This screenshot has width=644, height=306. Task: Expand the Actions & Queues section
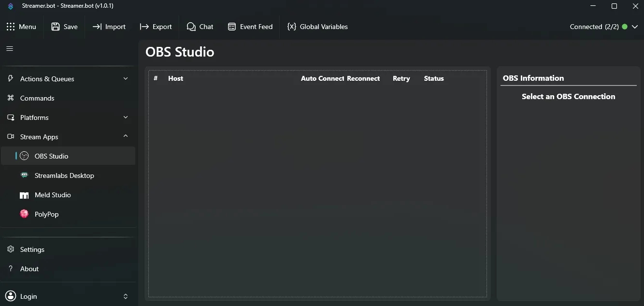coord(126,79)
